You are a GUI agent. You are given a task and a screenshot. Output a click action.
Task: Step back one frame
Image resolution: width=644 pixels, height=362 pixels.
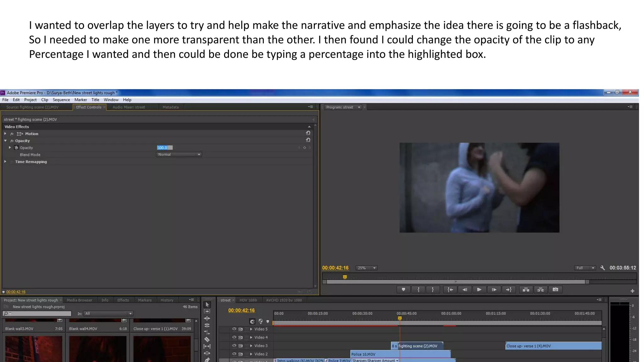[x=465, y=290]
